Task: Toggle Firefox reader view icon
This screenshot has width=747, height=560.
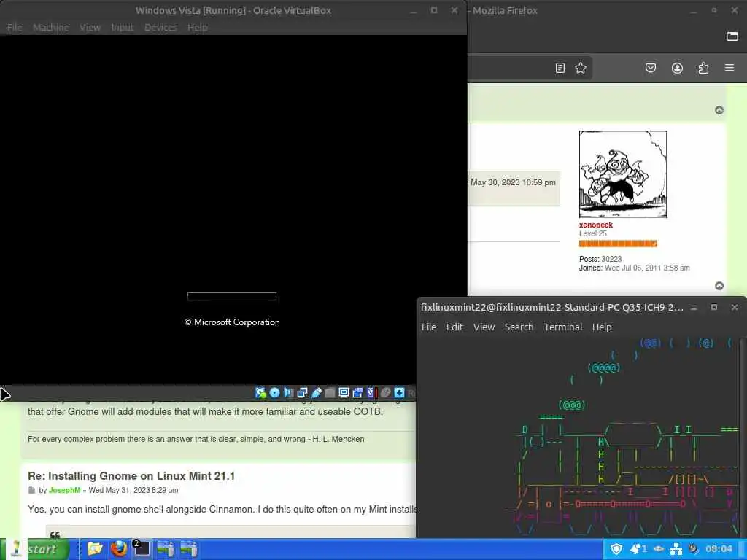Action: [560, 68]
